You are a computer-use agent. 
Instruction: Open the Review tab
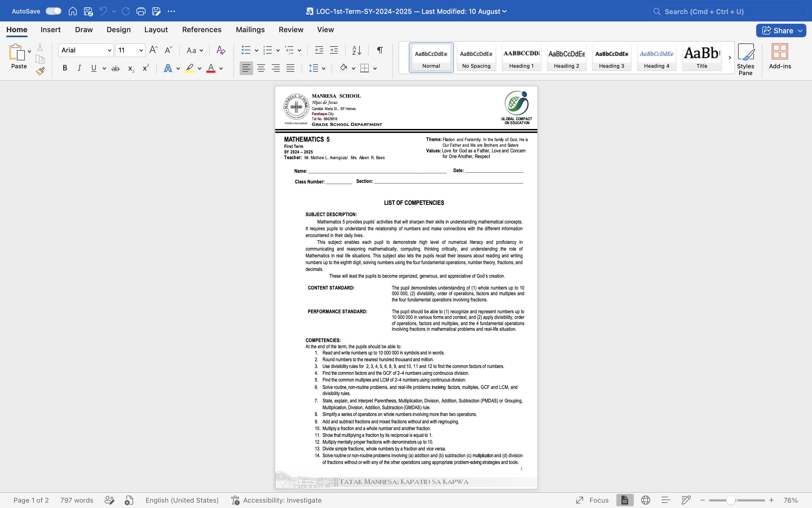click(291, 30)
